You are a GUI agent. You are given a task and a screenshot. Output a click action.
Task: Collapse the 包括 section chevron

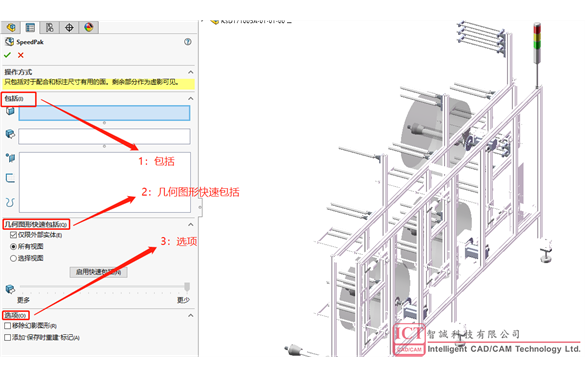click(x=191, y=99)
